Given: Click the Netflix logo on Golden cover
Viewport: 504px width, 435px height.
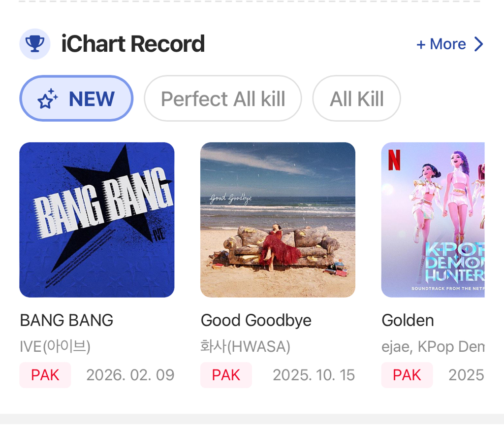Looking at the screenshot, I should coord(394,160).
